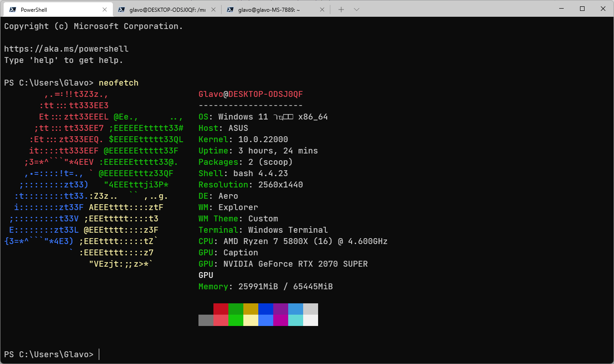The image size is (614, 364).
Task: Close the Windows Terminal window
Action: (x=603, y=9)
